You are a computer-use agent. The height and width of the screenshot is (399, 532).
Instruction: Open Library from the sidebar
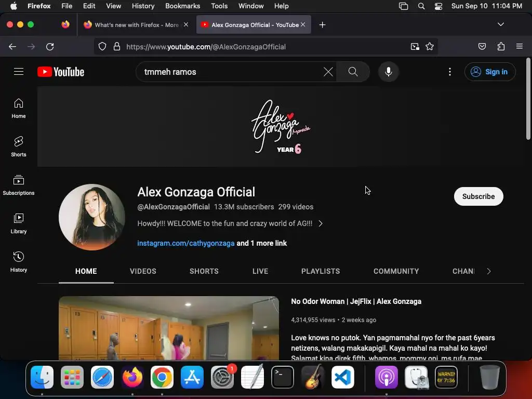click(x=19, y=223)
